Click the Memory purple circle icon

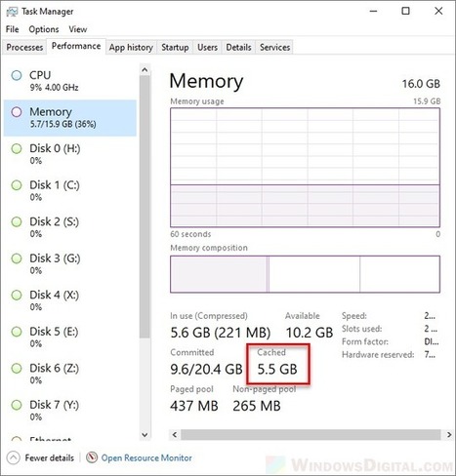pos(17,112)
